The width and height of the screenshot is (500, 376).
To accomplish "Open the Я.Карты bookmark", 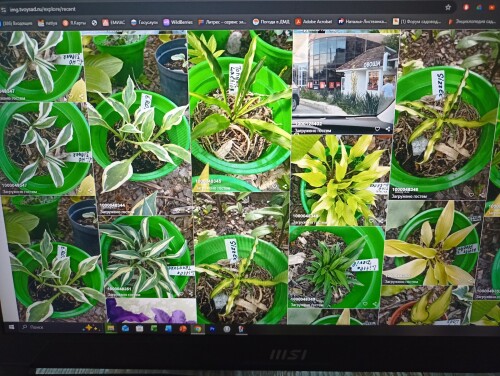I will 74,23.
